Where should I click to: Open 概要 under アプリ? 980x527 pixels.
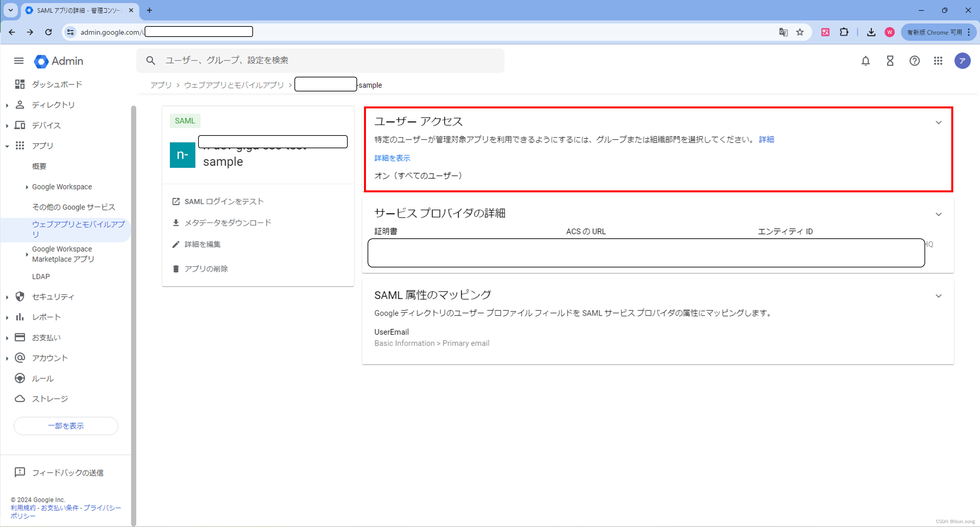[39, 166]
